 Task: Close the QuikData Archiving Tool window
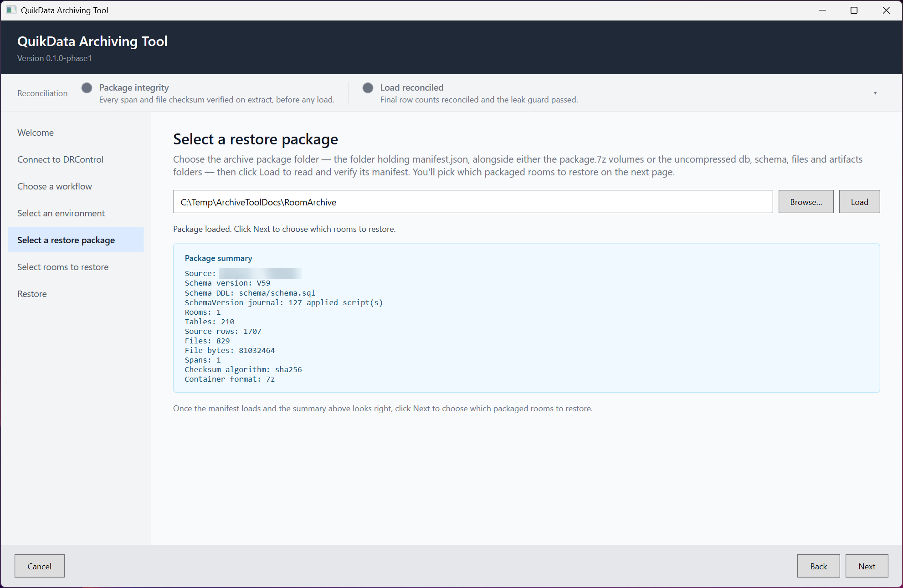(886, 10)
